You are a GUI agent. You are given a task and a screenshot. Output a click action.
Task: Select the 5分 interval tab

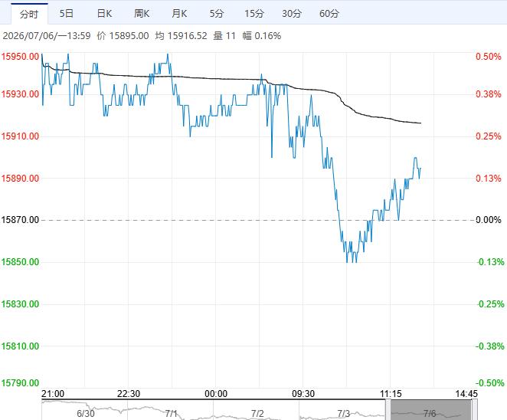216,14
